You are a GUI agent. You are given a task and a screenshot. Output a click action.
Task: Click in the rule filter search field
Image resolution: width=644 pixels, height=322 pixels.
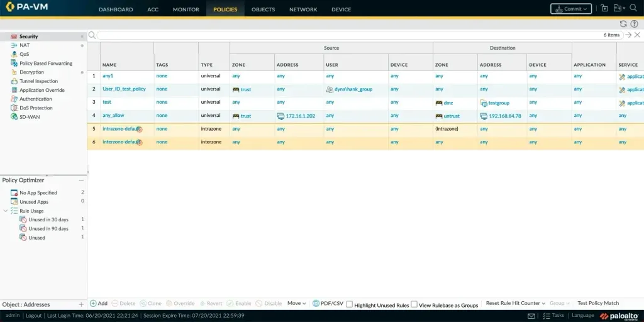[349, 35]
